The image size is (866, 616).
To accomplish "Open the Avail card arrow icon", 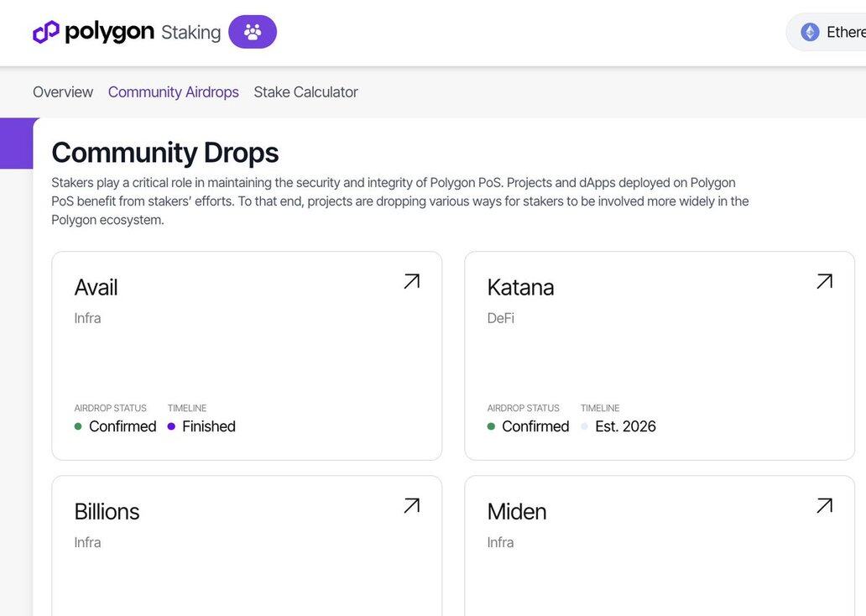I will [x=411, y=281].
